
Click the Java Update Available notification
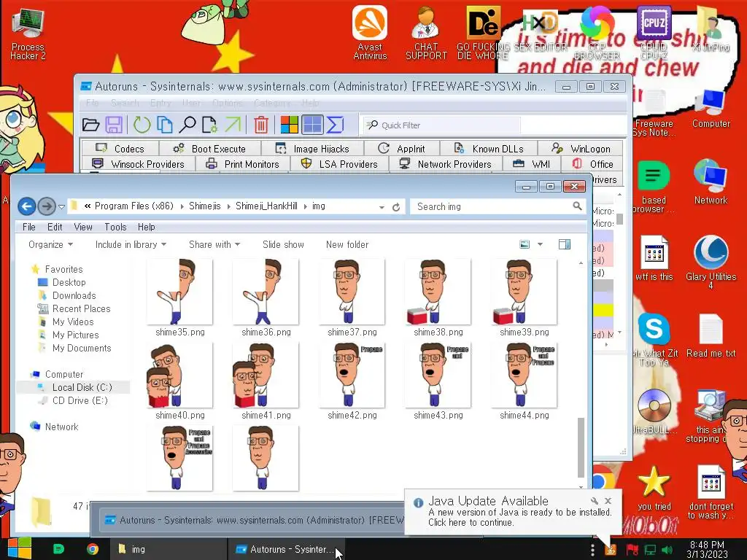tap(513, 512)
